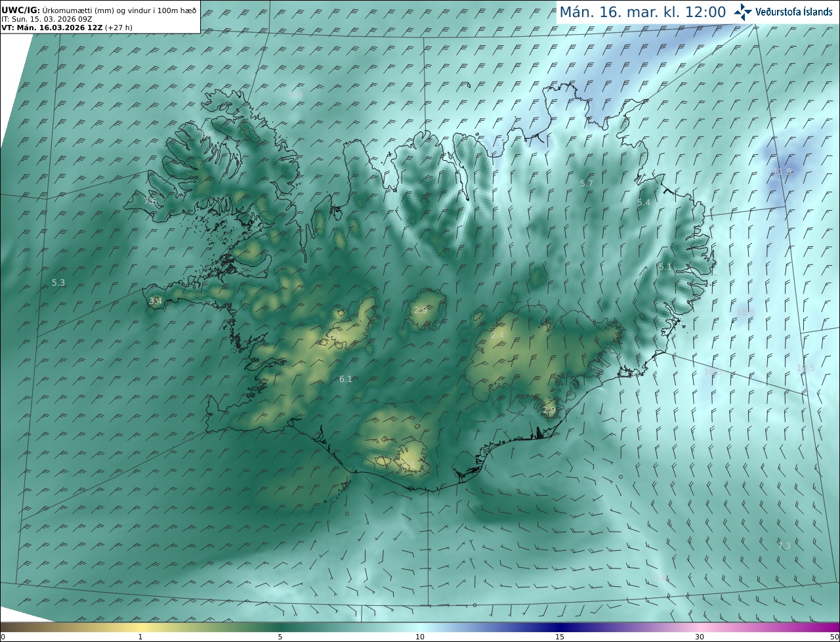
Task: Click the 5.4 map value
Action: point(644,203)
